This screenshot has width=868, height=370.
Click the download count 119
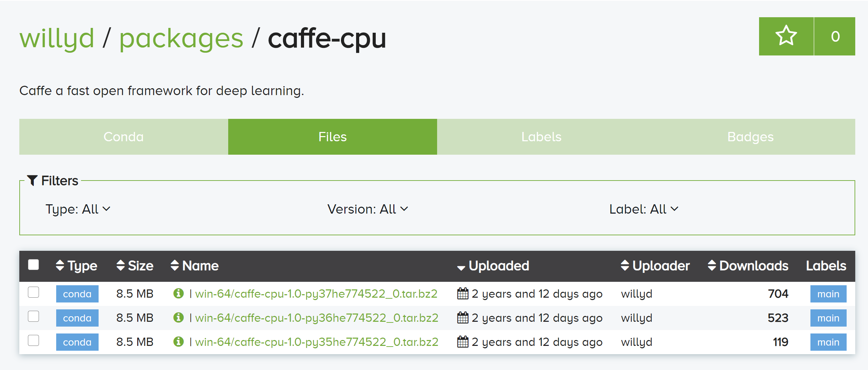click(780, 342)
